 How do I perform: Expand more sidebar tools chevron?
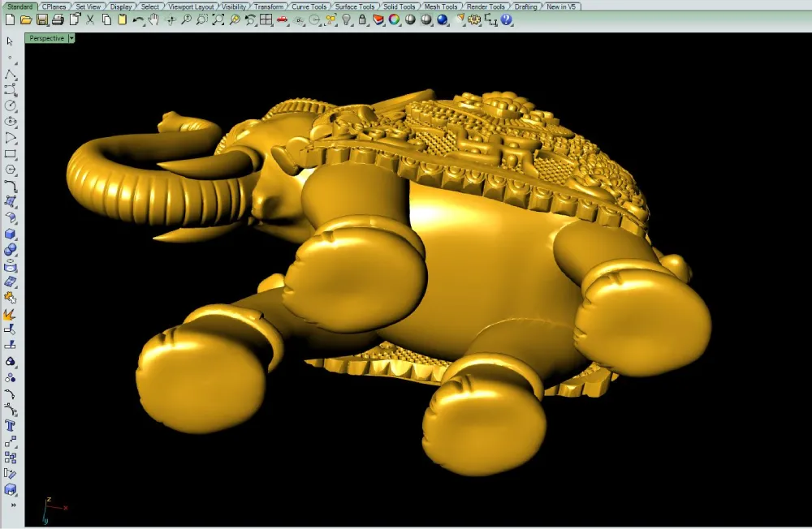tap(11, 505)
